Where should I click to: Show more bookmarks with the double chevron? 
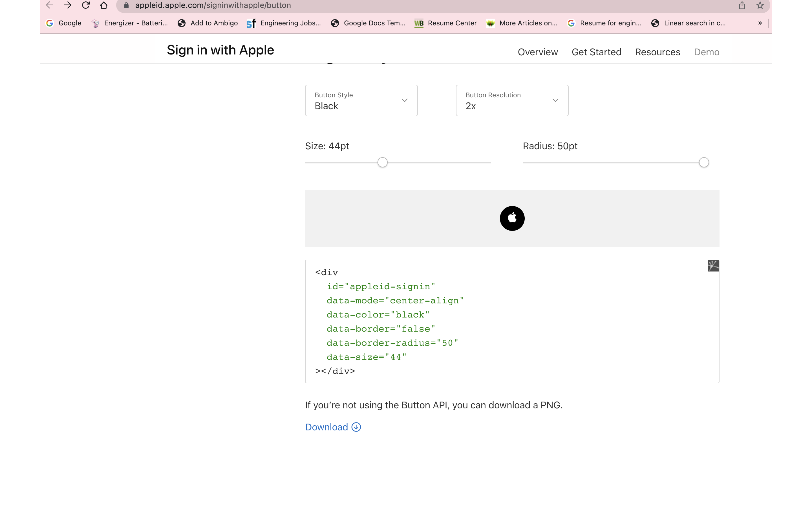coord(760,23)
